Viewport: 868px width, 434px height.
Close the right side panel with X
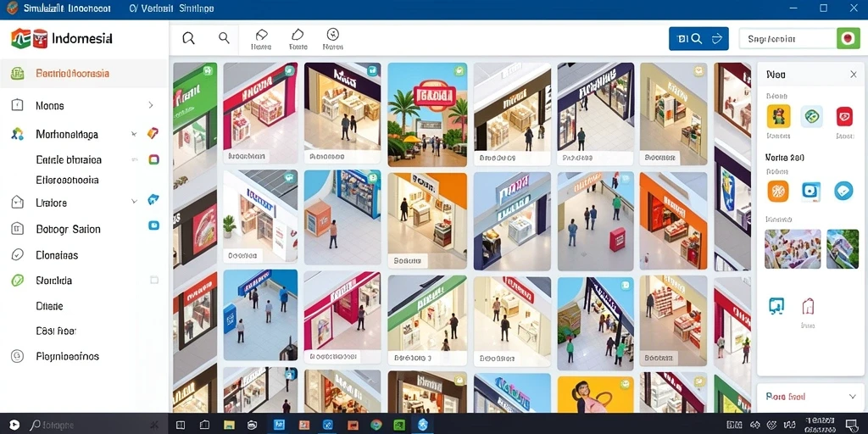[853, 75]
